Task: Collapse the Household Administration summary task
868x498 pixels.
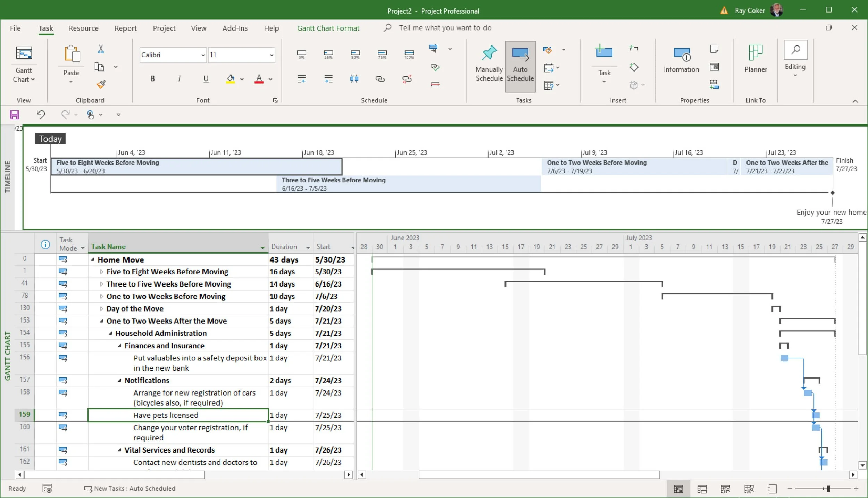Action: [110, 333]
